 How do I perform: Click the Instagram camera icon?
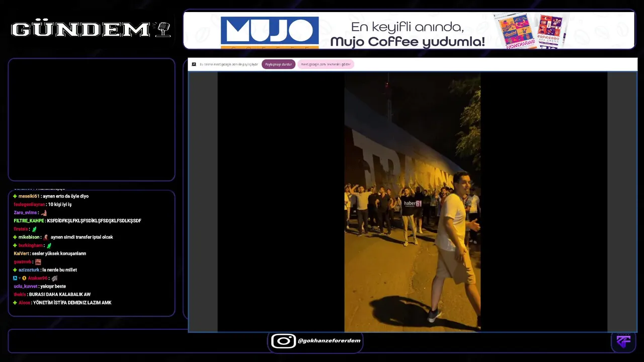coord(283,341)
